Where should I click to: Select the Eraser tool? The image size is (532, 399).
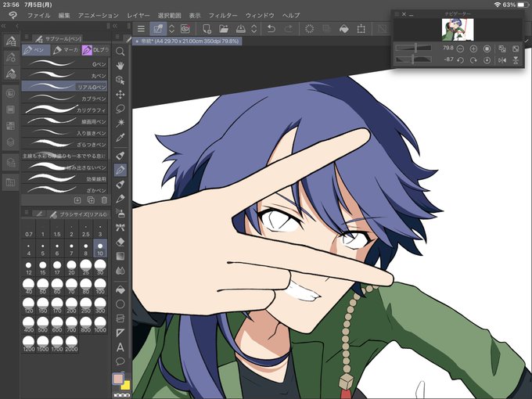pos(120,242)
